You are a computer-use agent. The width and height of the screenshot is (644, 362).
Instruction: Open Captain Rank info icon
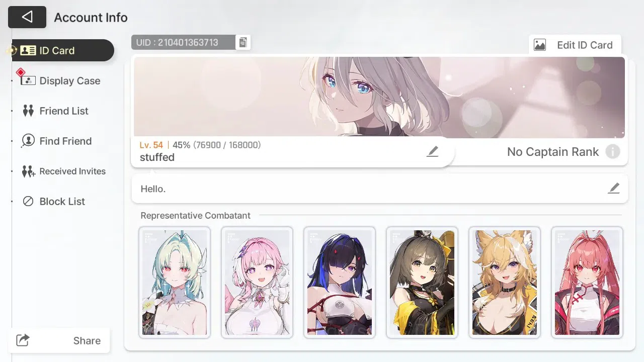[612, 152]
